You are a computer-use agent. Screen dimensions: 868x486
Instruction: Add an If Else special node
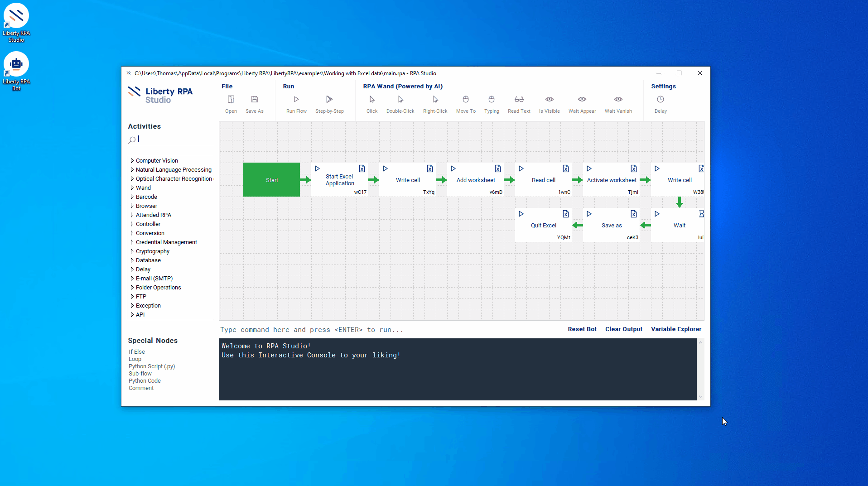pos(136,352)
